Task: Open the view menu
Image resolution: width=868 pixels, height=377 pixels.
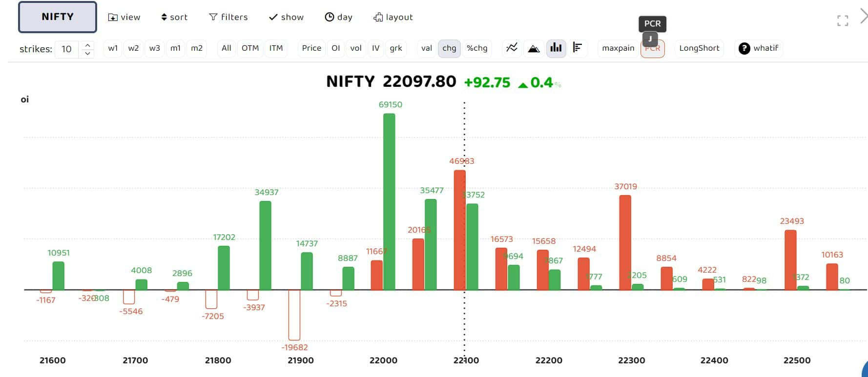Action: click(x=124, y=17)
